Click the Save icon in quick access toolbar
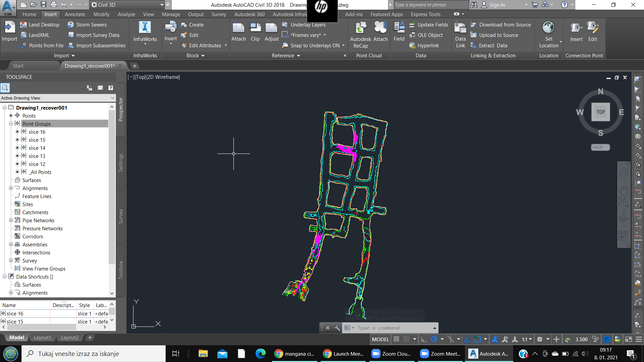Image resolution: width=644 pixels, height=362 pixels. [44, 5]
